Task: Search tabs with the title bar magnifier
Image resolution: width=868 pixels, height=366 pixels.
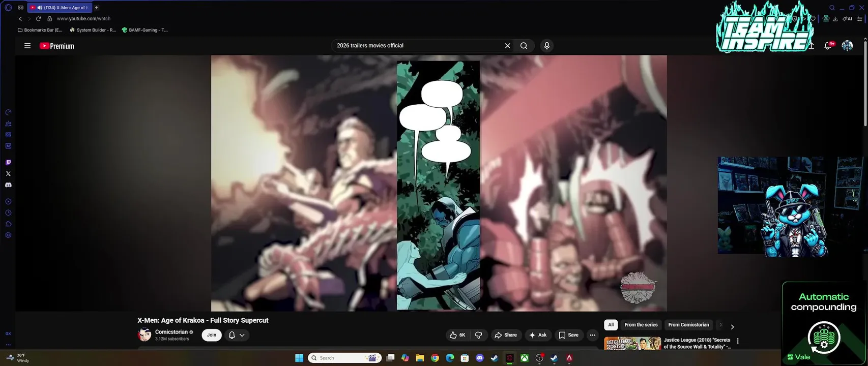Action: coord(832,8)
